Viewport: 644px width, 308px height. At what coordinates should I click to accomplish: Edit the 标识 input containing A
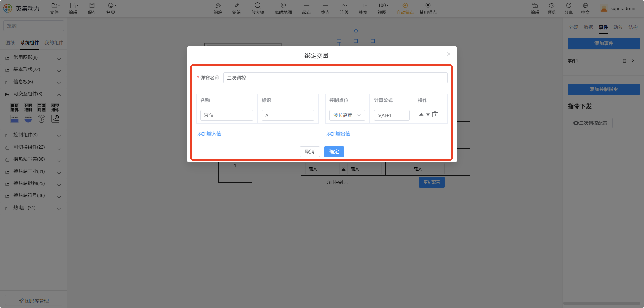pos(288,115)
